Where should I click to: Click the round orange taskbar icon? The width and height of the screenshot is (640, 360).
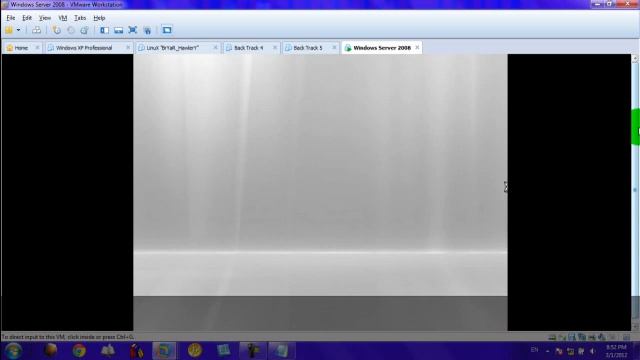click(195, 351)
